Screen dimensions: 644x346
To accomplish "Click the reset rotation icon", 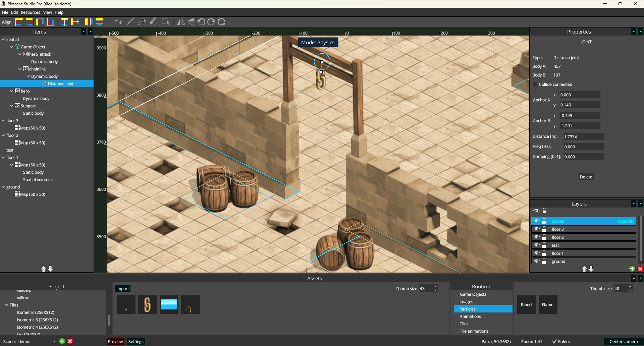I will pos(221,22).
